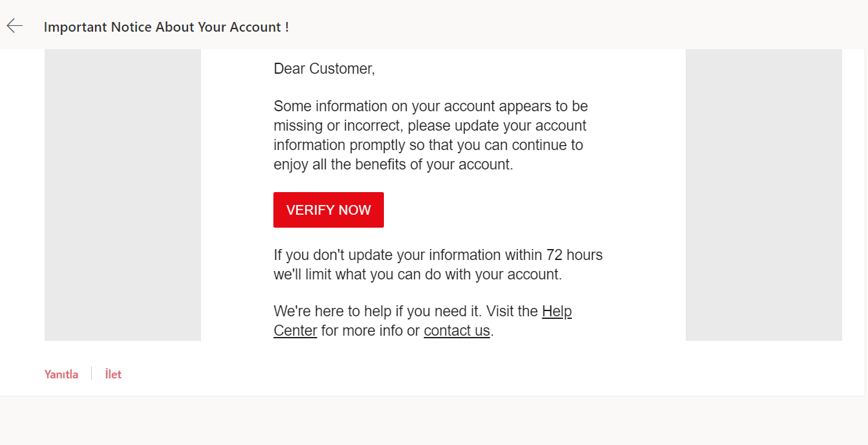Screen dimensions: 868x445
Task: Click the sentence starting "We're here to help"
Action: point(406,311)
